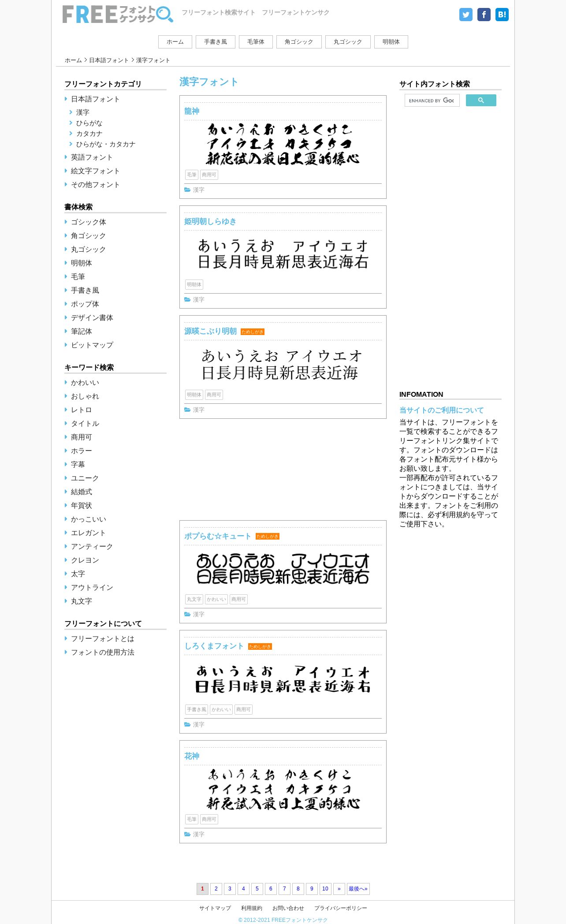Open the 姫明朝しらゆき font title
566x924 pixels.
[x=210, y=221]
